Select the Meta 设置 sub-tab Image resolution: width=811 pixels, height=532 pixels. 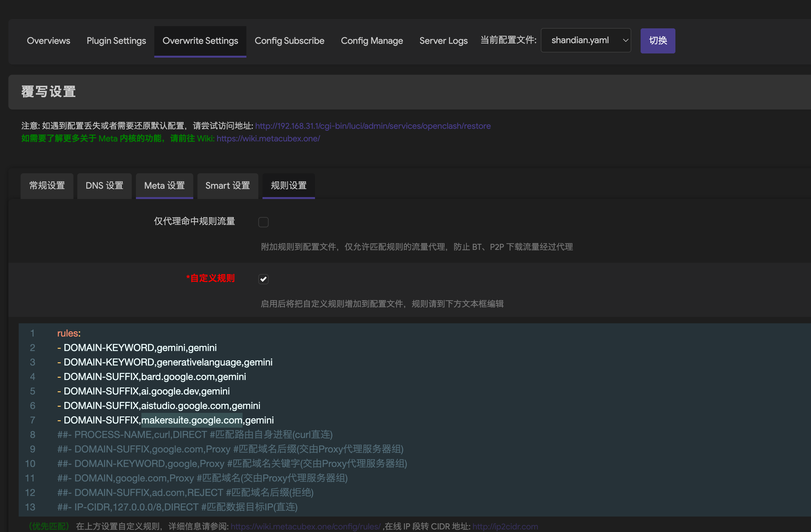pyautogui.click(x=164, y=186)
